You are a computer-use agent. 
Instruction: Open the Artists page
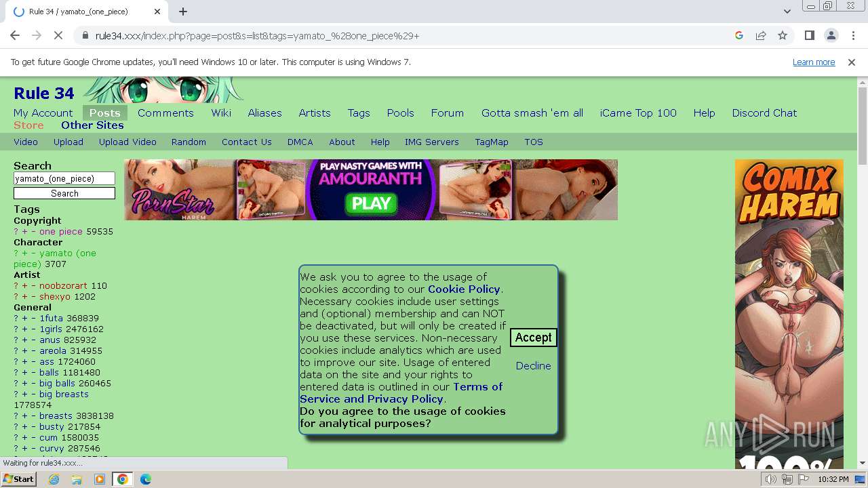(x=315, y=113)
